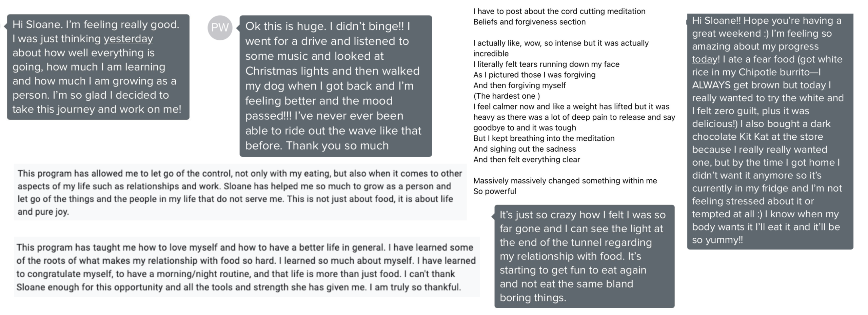Click the line "Beliefs and forgiveness section"
This screenshot has width=868, height=315.
click(529, 22)
